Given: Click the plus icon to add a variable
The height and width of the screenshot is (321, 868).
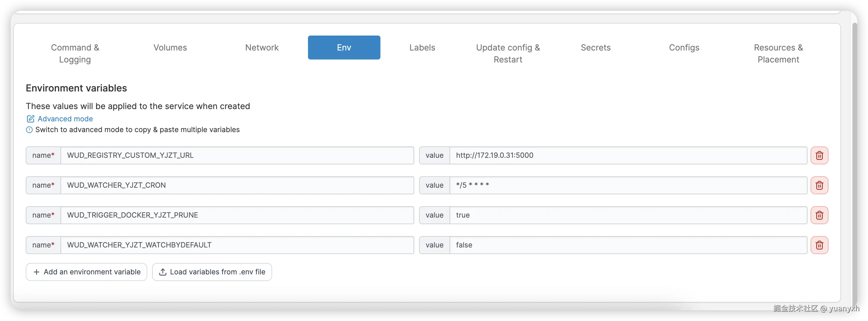Looking at the screenshot, I should pos(37,272).
